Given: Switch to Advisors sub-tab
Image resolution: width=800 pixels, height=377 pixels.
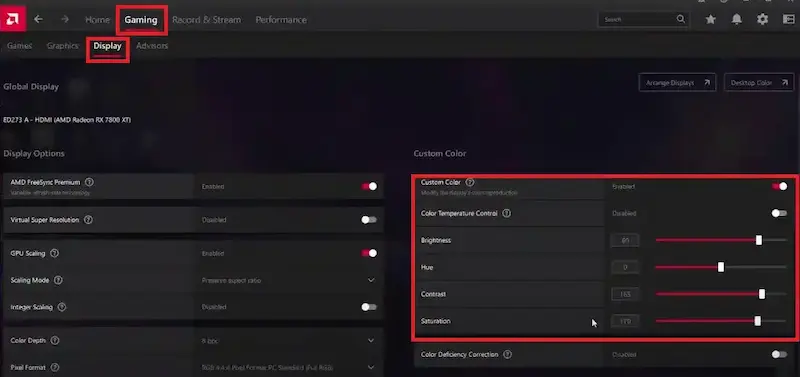Looking at the screenshot, I should point(152,46).
